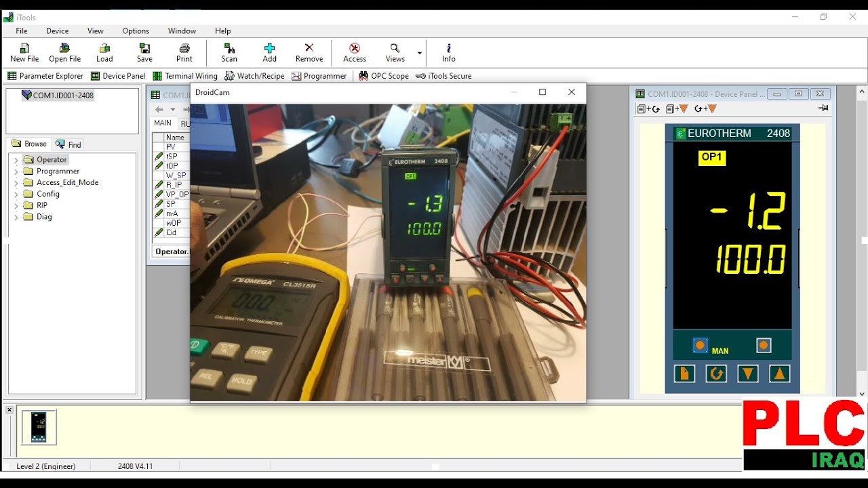Click the Views magnifier icon
The image size is (868, 488).
coord(395,53)
